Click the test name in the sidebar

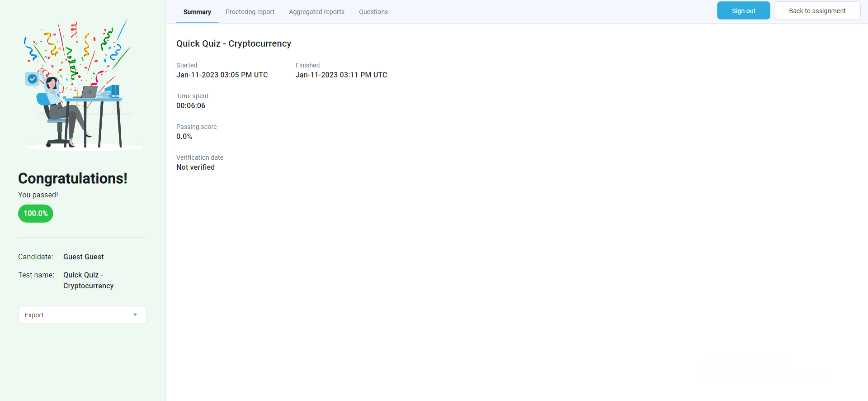coord(89,281)
